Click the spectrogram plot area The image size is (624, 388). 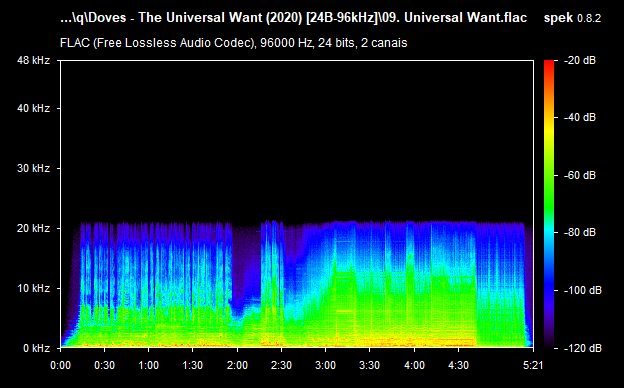tap(297, 204)
